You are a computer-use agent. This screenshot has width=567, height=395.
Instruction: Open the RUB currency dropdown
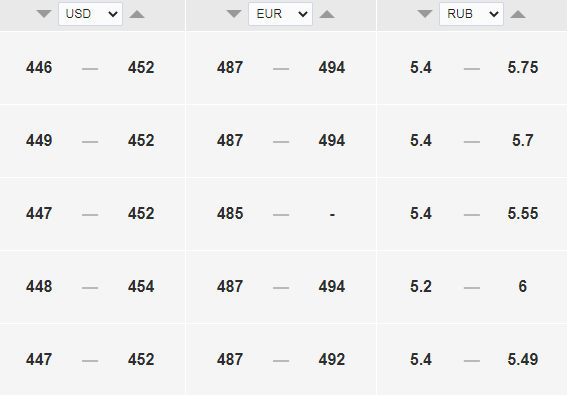coord(471,14)
